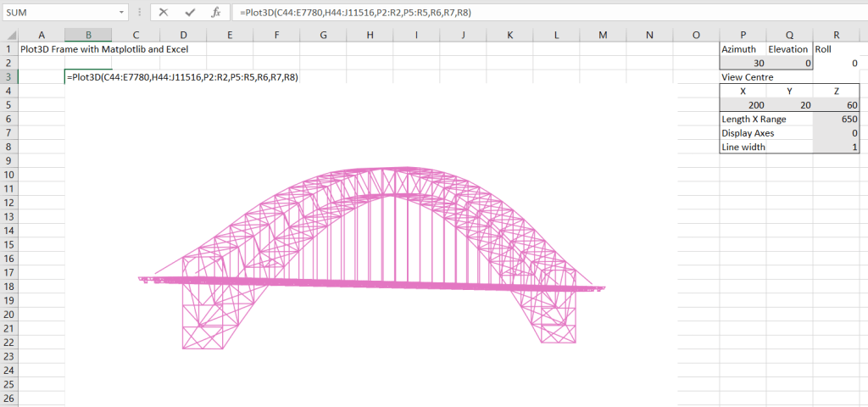This screenshot has width=868, height=407.
Task: Open the Insert Function fx dialog
Action: [216, 13]
